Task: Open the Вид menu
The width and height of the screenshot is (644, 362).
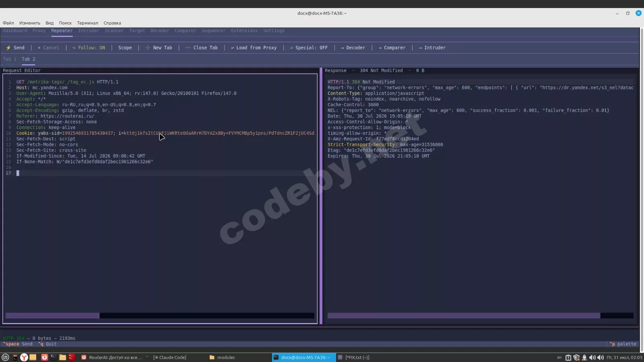Action: tap(50, 23)
